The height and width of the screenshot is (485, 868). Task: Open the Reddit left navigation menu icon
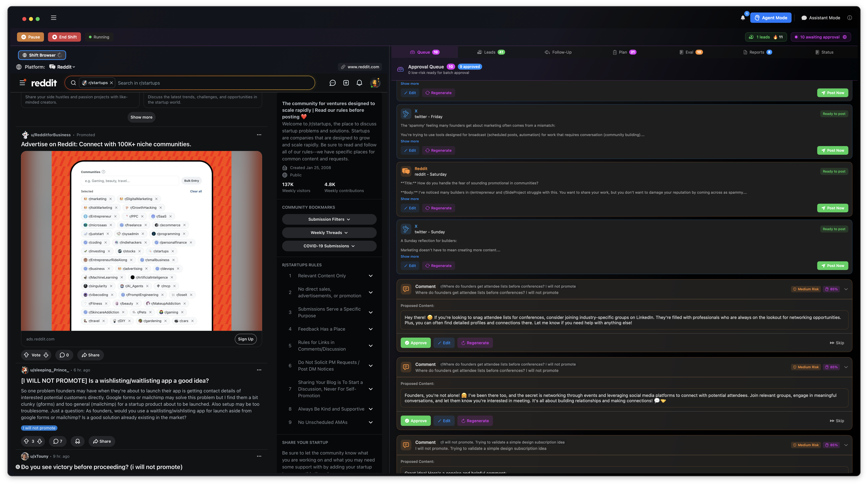click(x=23, y=83)
